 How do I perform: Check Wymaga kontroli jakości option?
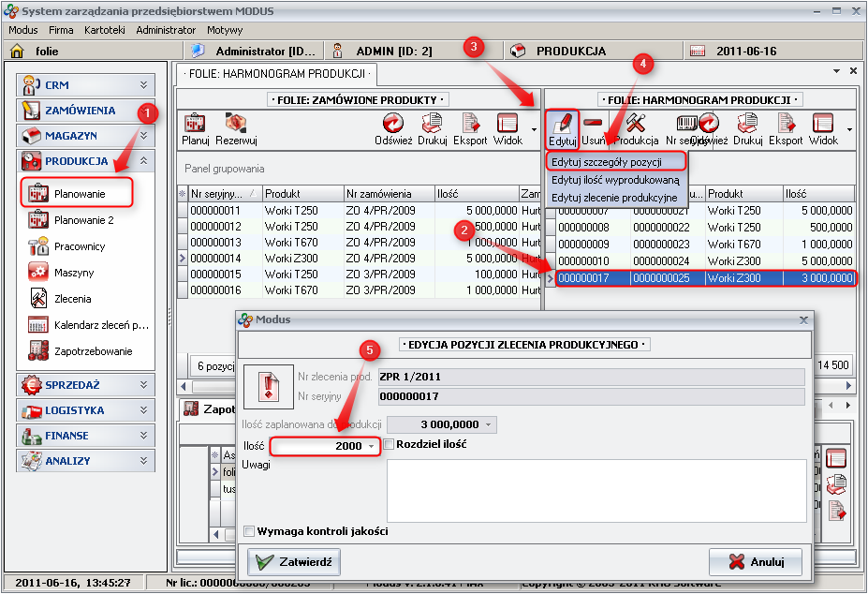(x=249, y=531)
